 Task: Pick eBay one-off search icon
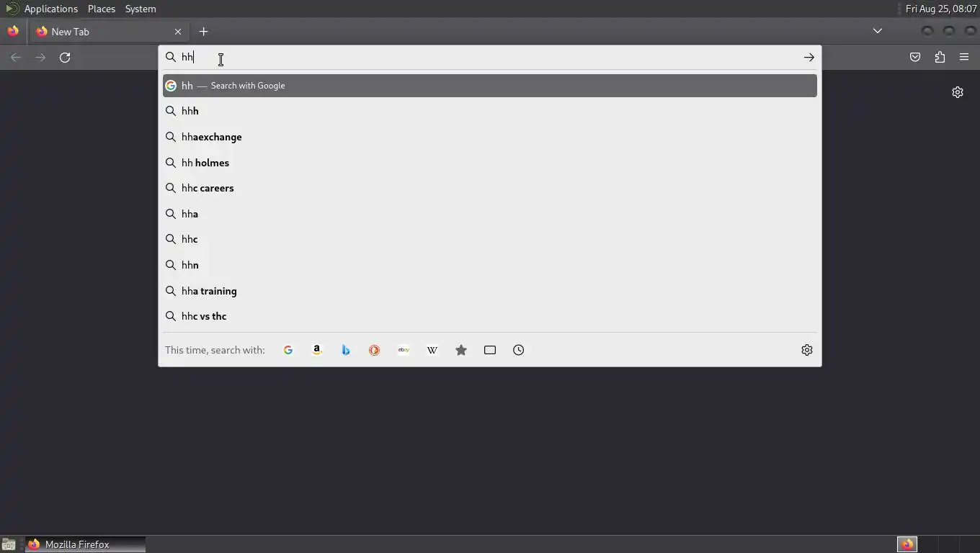(404, 350)
